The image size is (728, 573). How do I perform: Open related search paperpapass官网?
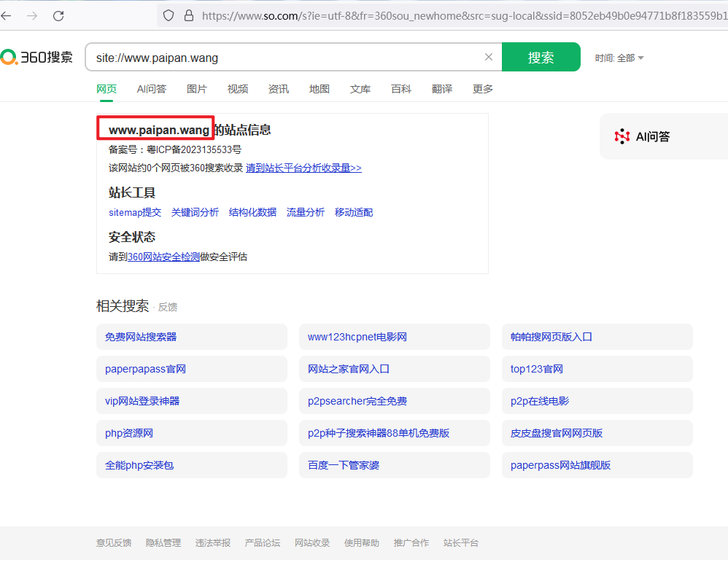192,369
